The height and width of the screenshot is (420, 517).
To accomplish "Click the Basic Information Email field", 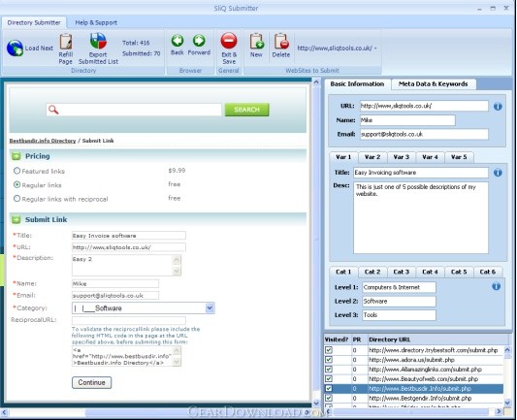I will [424, 134].
